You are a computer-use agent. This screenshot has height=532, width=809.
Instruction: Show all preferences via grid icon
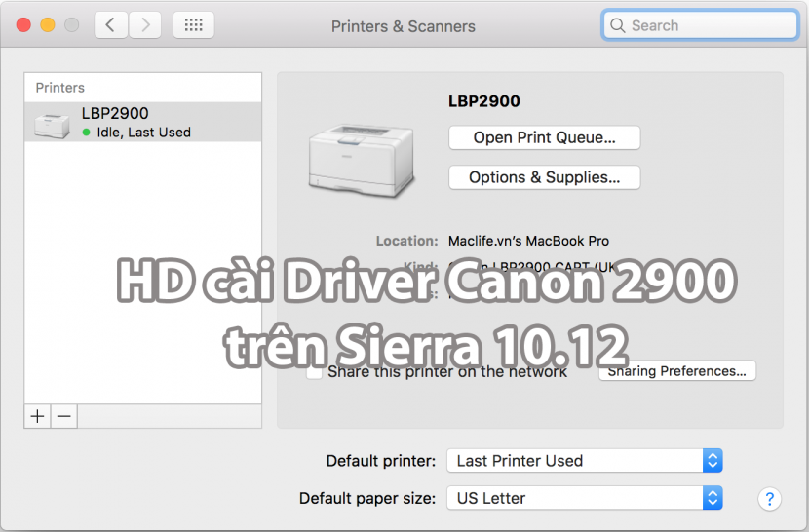[x=193, y=25]
